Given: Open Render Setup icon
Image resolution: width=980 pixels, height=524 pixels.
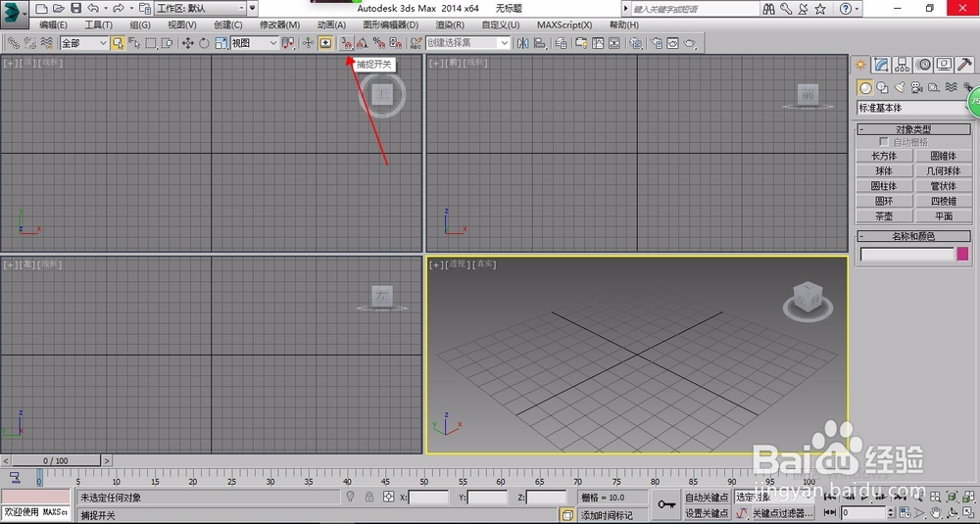Looking at the screenshot, I should pyautogui.click(x=657, y=42).
